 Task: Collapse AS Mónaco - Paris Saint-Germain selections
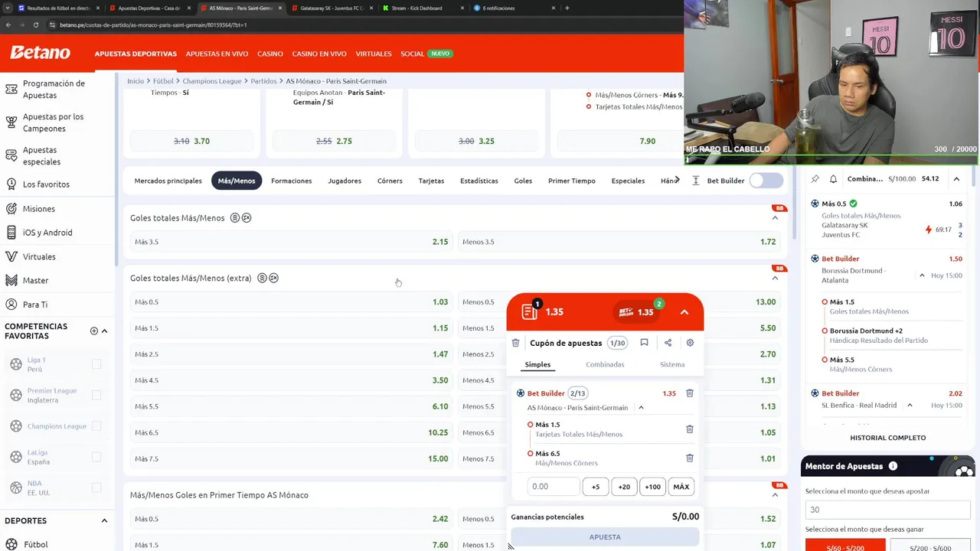pyautogui.click(x=641, y=408)
